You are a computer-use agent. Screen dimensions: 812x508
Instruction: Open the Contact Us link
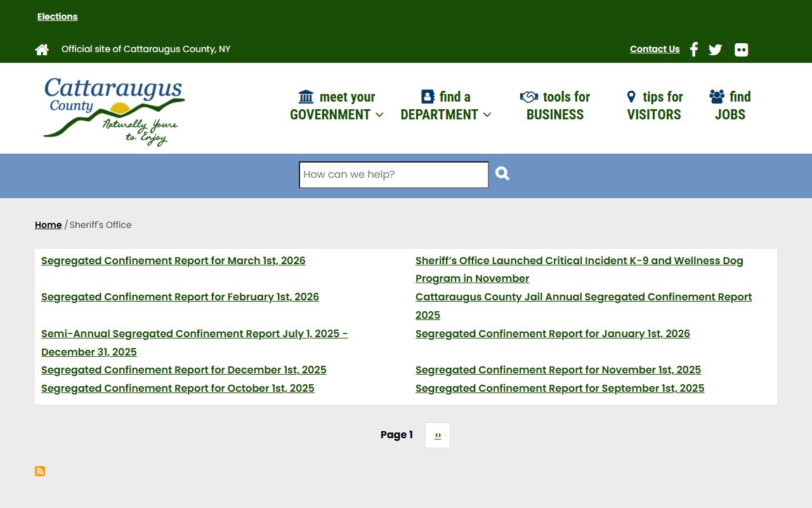655,49
